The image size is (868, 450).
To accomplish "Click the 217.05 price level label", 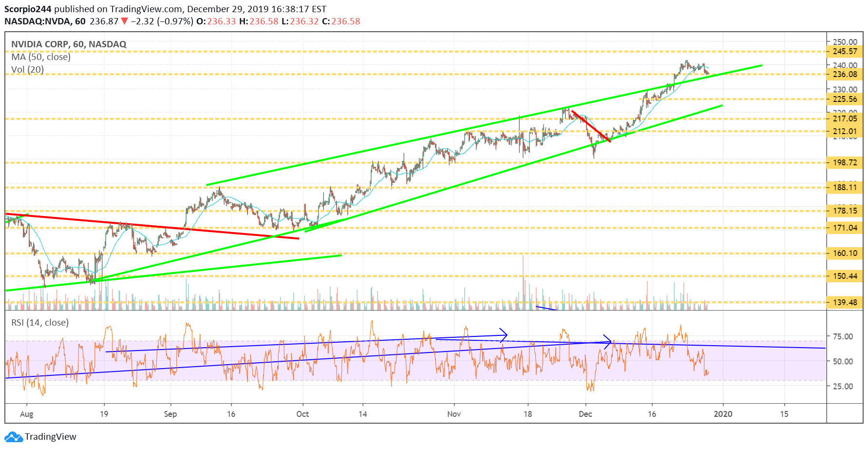I will click(x=845, y=118).
